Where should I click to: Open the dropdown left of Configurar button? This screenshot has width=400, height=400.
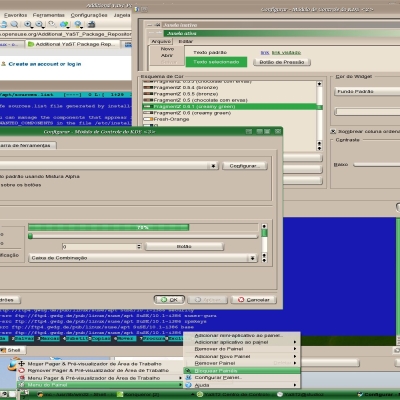click(x=213, y=166)
